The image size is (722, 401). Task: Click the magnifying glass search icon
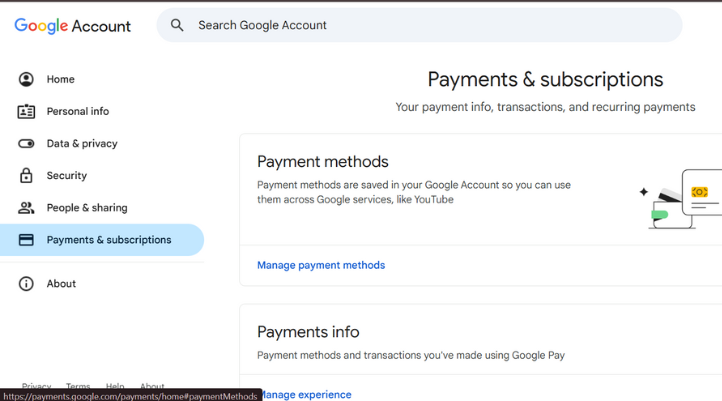coord(177,25)
